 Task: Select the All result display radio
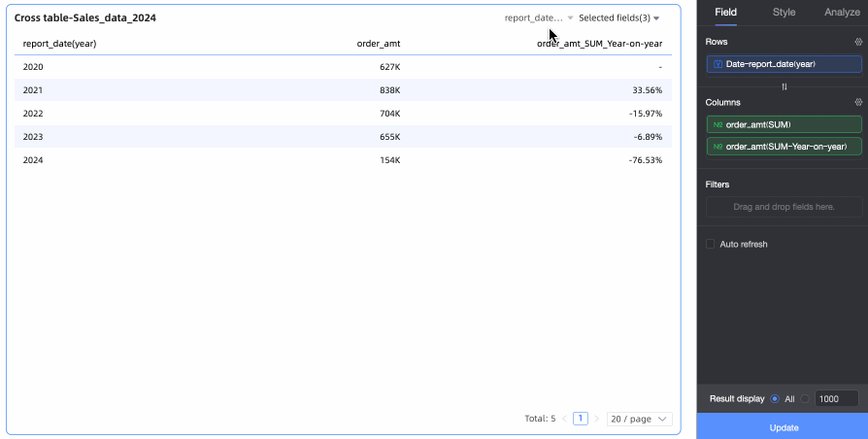pyautogui.click(x=775, y=398)
